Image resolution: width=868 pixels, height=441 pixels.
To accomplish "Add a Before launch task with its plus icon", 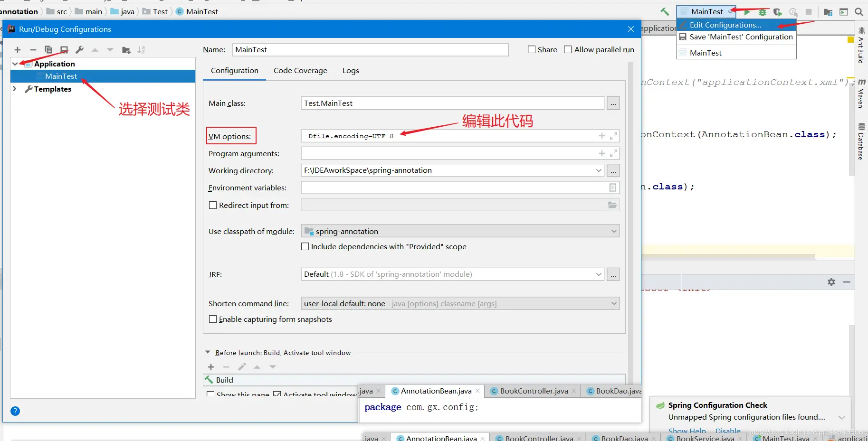I will point(211,367).
